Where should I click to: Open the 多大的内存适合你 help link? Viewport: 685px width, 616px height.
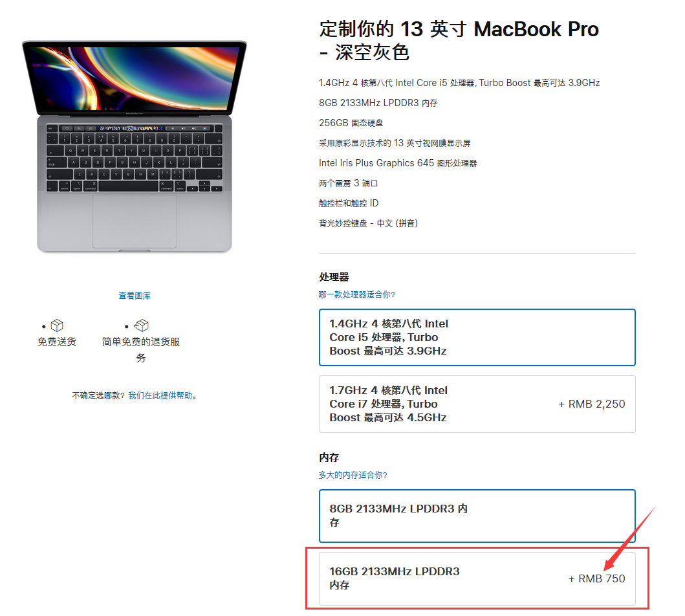pos(353,475)
